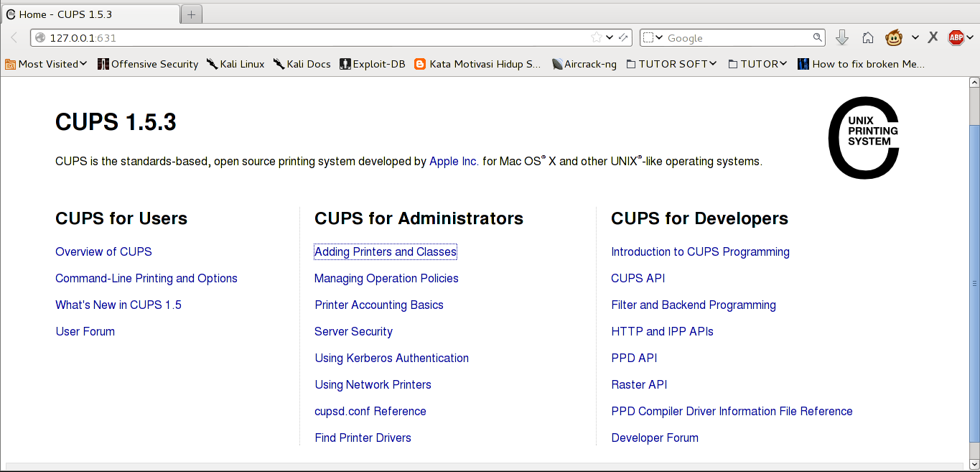Open the Aircrack-ng bookmark

point(584,64)
